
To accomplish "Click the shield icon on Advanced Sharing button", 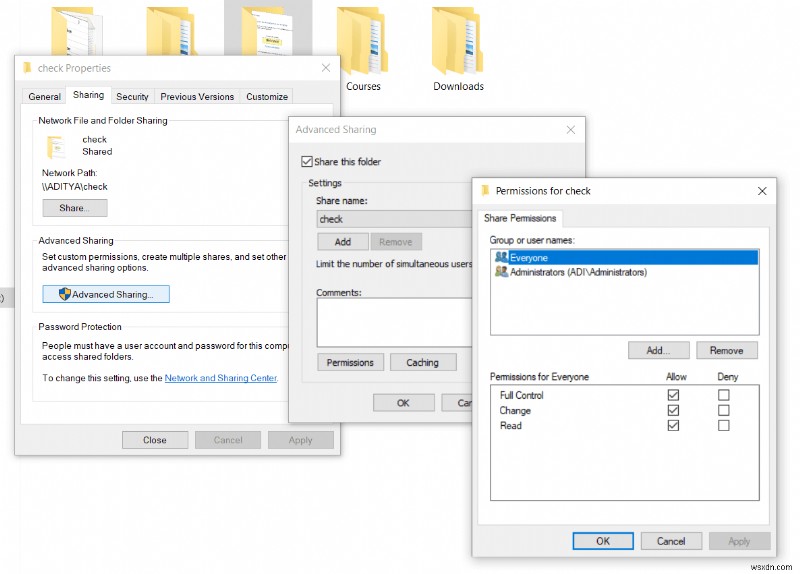I will (x=64, y=294).
